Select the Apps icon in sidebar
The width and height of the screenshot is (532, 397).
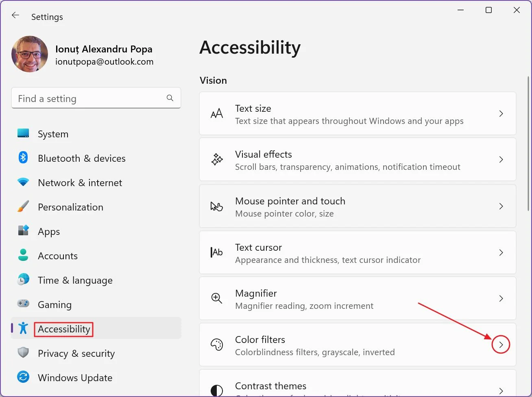[23, 231]
